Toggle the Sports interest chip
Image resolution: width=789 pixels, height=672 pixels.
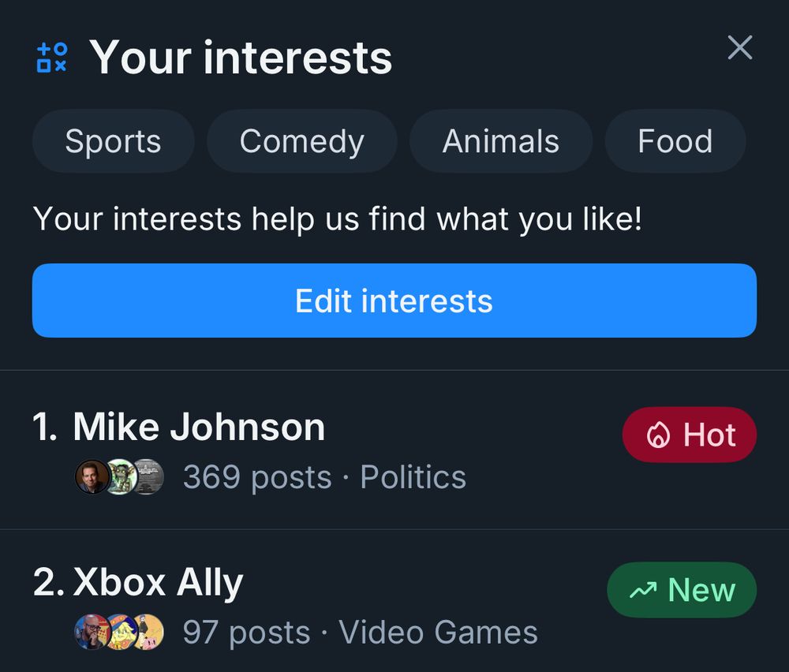click(x=113, y=141)
